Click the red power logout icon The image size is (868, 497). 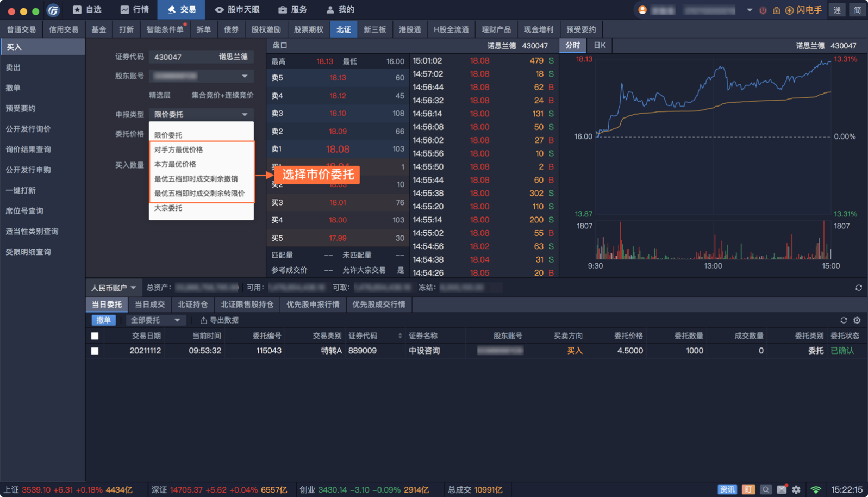[763, 10]
